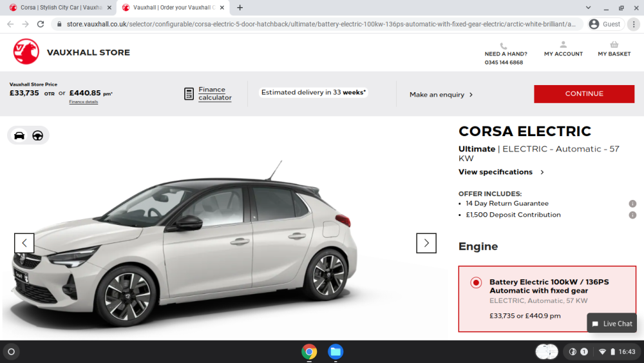The image size is (644, 363).
Task: Open Finance calculator link
Action: pyautogui.click(x=215, y=93)
